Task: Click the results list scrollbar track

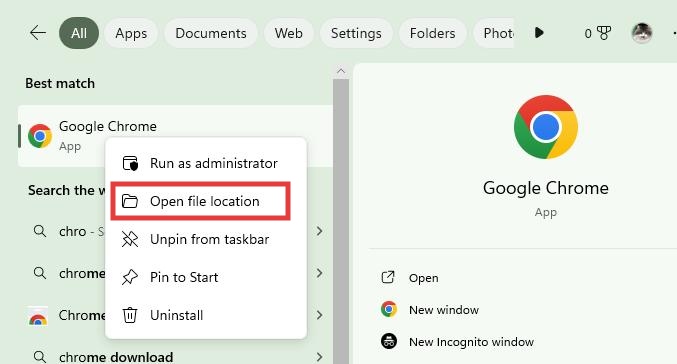Action: tap(341, 220)
